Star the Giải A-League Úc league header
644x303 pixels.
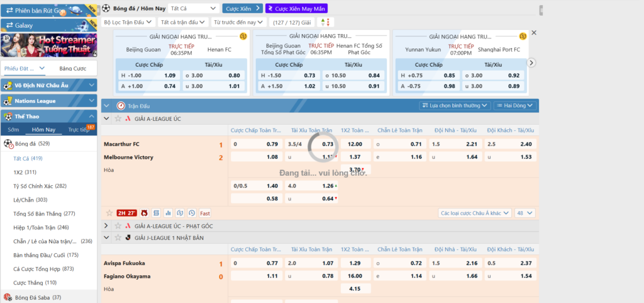coord(116,118)
